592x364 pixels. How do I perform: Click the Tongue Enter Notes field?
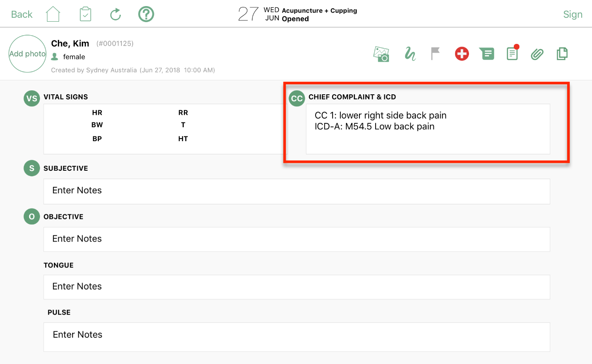coord(296,287)
